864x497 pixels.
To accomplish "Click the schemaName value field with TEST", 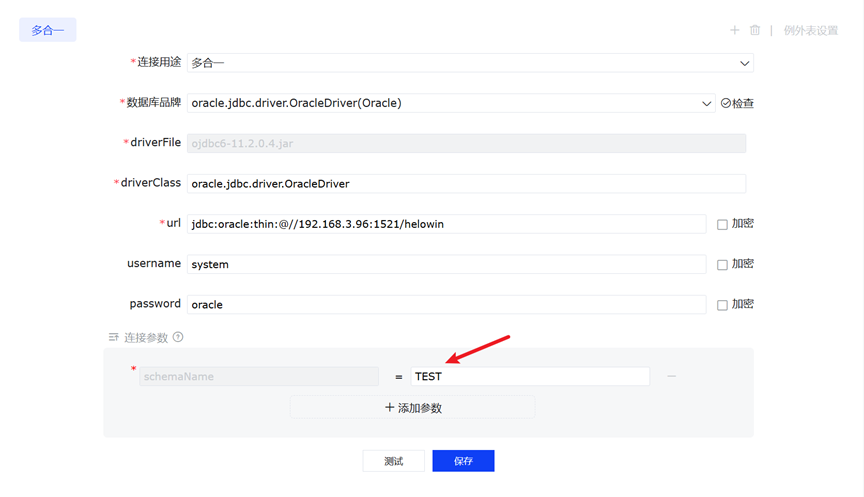I will coord(530,376).
